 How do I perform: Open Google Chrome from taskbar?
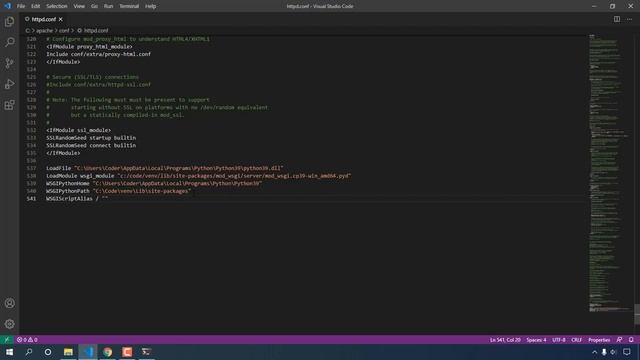point(107,352)
